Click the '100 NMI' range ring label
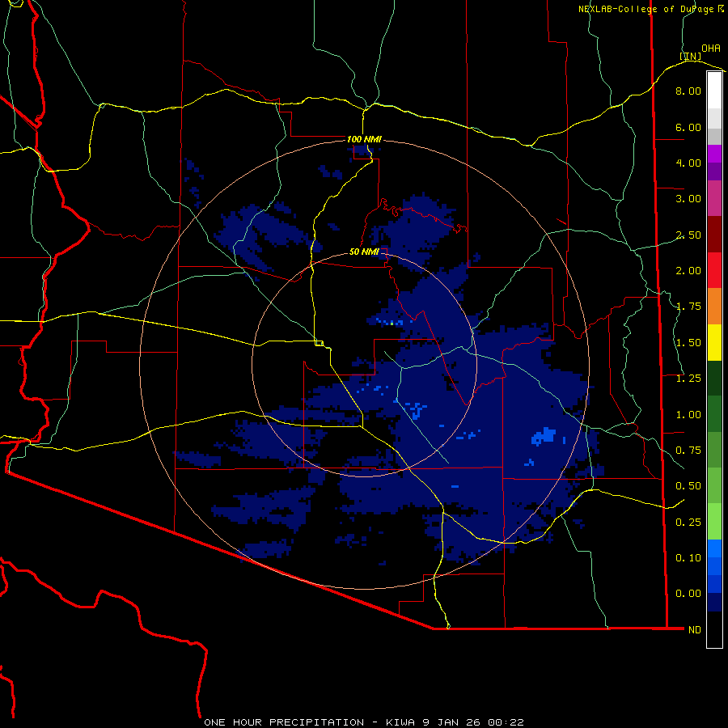728x728 pixels. pos(364,139)
